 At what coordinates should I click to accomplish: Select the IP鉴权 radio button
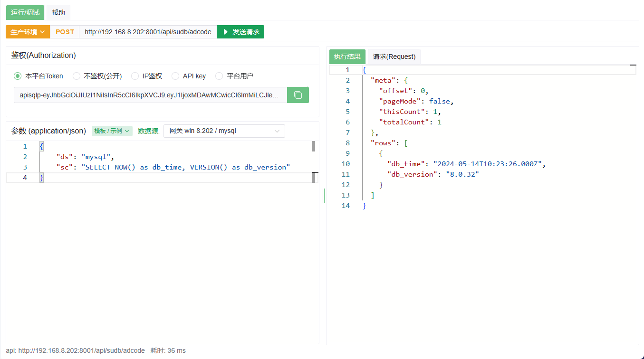pyautogui.click(x=135, y=76)
